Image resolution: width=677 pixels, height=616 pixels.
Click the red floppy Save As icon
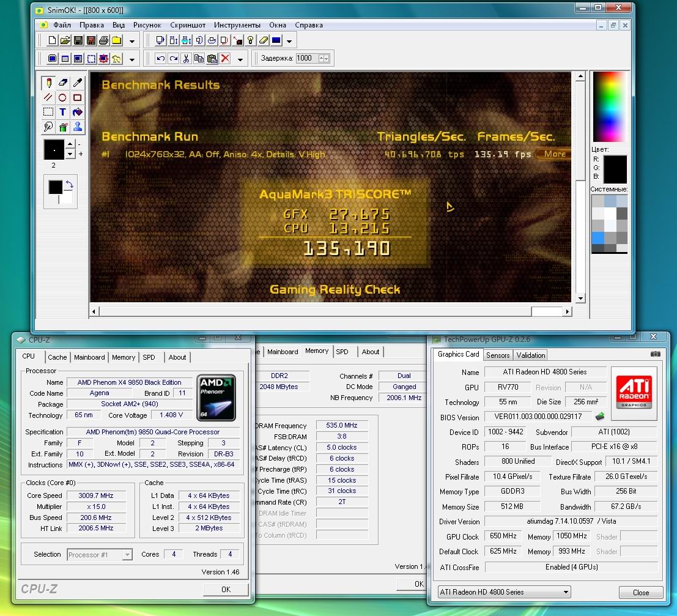(91, 40)
